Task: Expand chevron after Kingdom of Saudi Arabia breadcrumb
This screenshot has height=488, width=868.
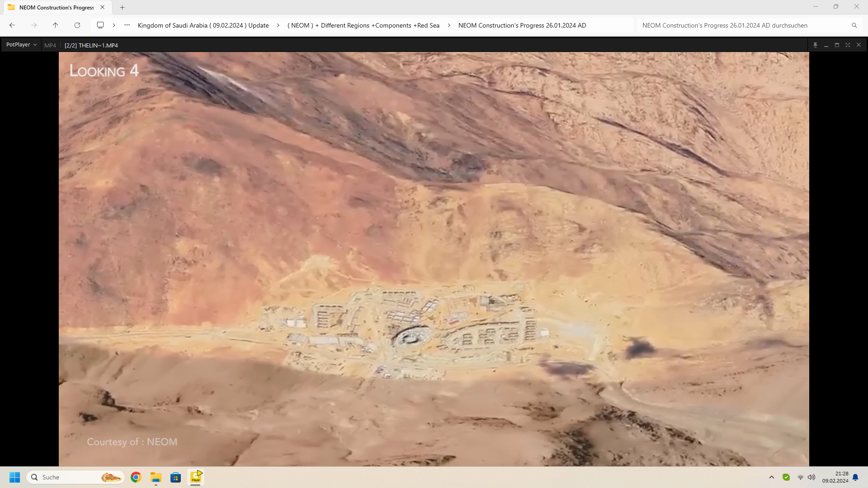Action: (x=278, y=25)
